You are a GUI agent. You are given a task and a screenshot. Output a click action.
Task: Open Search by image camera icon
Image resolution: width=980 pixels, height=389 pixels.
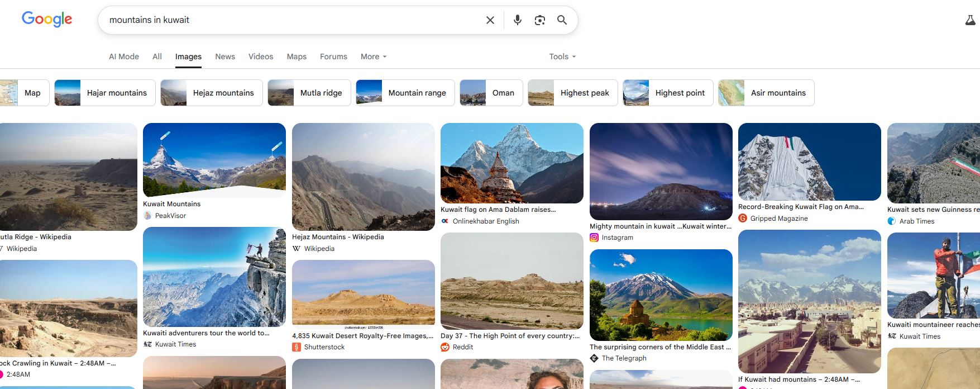point(540,20)
